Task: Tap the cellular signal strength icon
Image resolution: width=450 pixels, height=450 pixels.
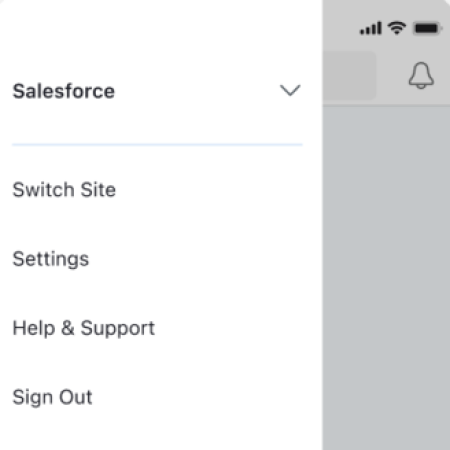Action: tap(370, 28)
